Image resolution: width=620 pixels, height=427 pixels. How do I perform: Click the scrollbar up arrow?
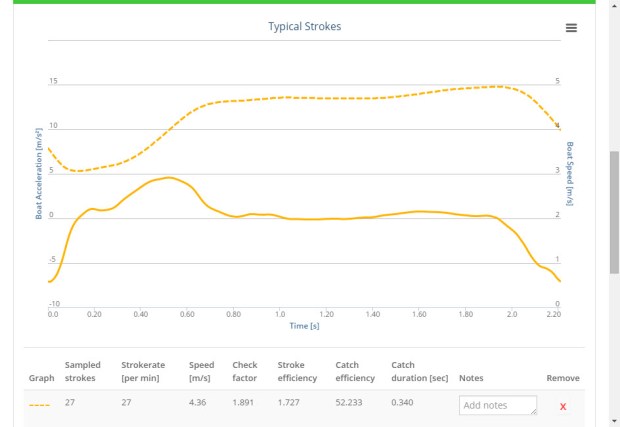click(614, 6)
